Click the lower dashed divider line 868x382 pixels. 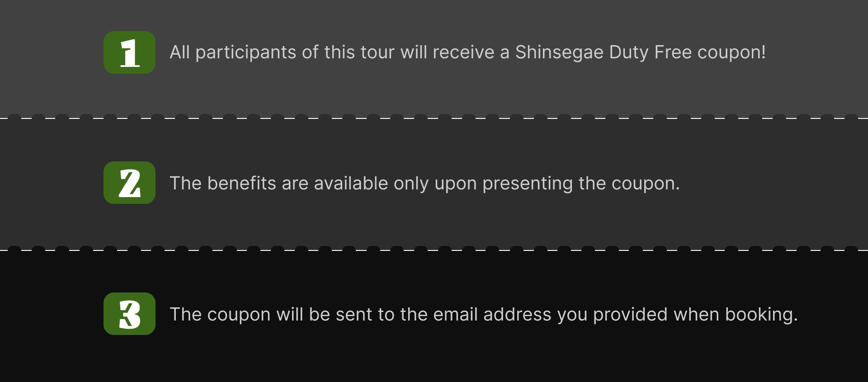tap(434, 250)
